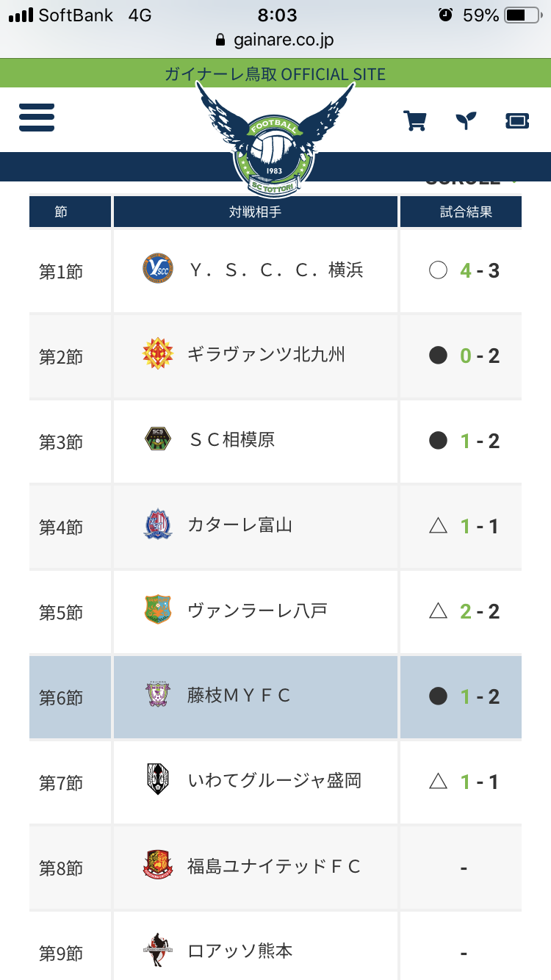Screen dimensions: 551x980
Task: Open the 4-3 result for round 1
Action: (479, 270)
